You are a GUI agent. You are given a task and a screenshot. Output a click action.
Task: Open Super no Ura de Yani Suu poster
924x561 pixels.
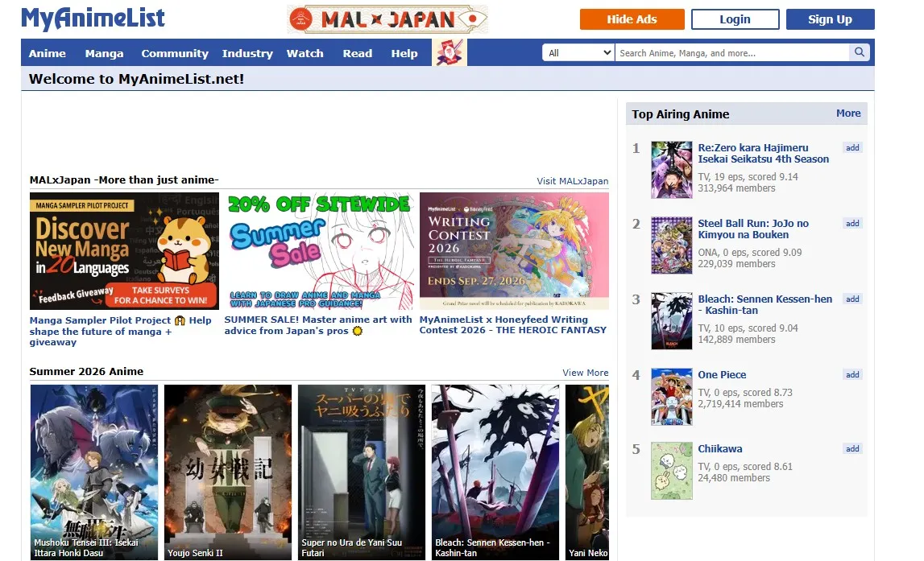362,472
